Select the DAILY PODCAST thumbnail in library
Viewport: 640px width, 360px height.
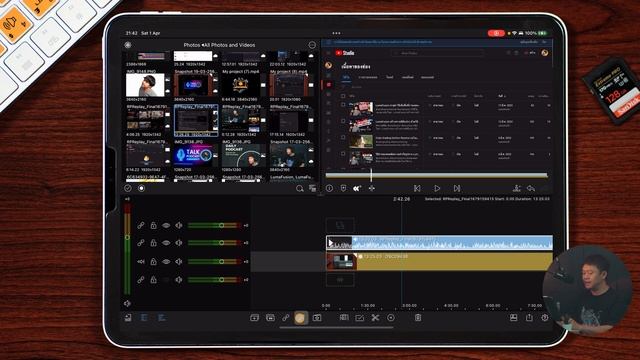(241, 156)
